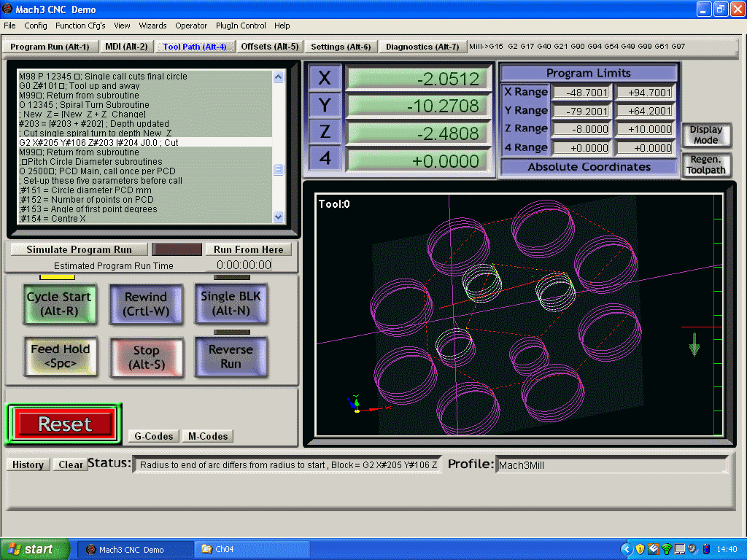The height and width of the screenshot is (560, 747).
Task: Click the Y Range maximum value +64.2001
Action: point(644,111)
